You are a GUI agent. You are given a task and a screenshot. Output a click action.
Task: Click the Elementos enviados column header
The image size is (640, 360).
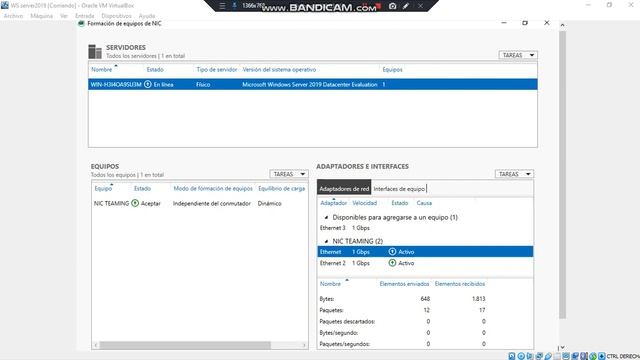[404, 283]
